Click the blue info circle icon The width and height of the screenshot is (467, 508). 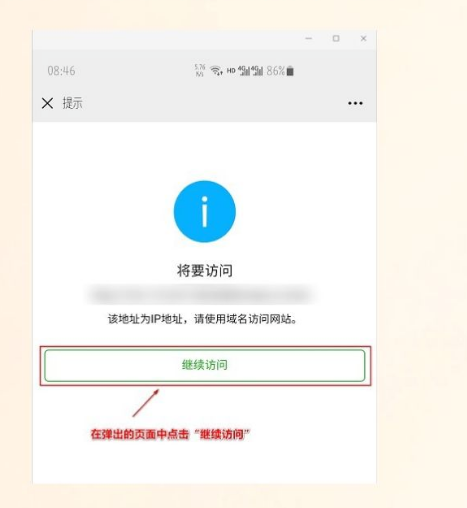click(x=205, y=211)
